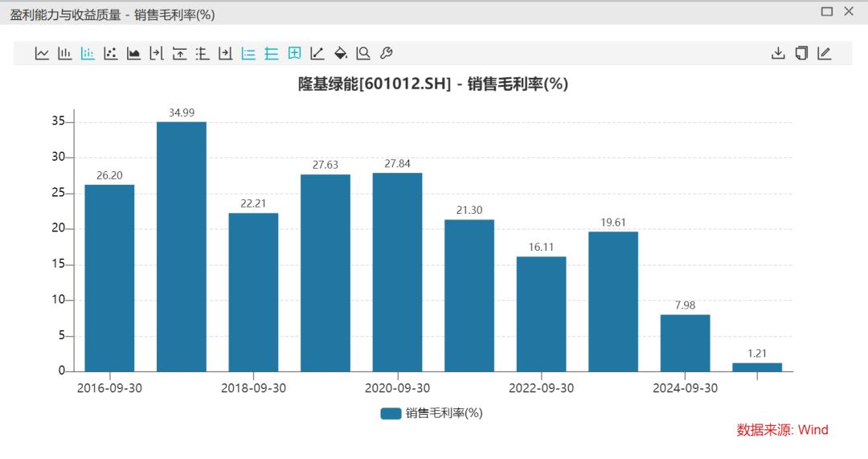Click the edit chart pencil icon
The width and height of the screenshot is (868, 459).
pyautogui.click(x=825, y=53)
